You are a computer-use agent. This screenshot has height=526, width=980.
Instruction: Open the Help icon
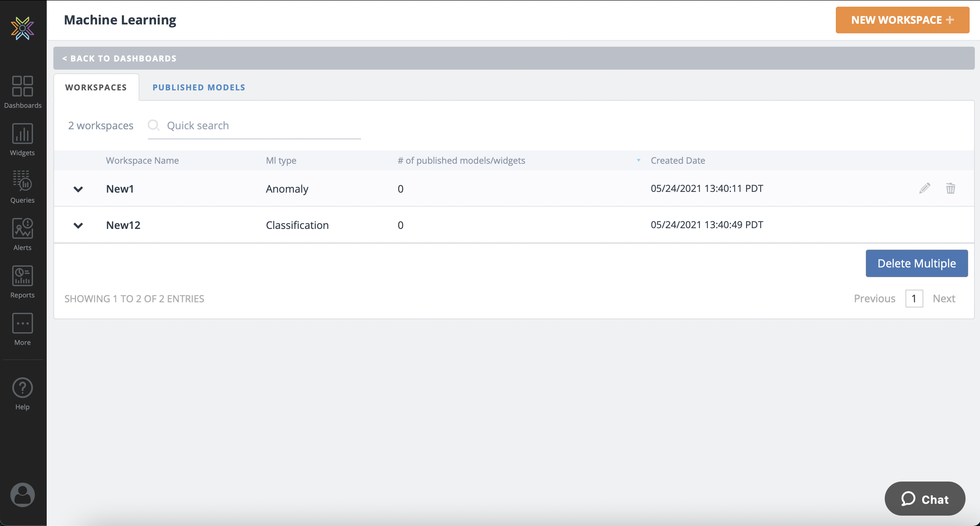point(23,394)
